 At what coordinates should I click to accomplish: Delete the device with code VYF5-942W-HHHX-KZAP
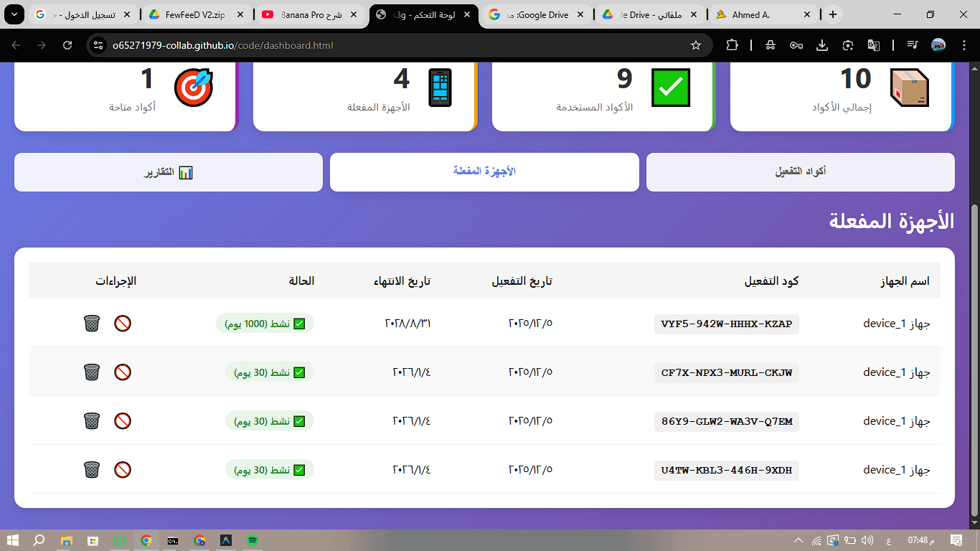[x=92, y=324]
